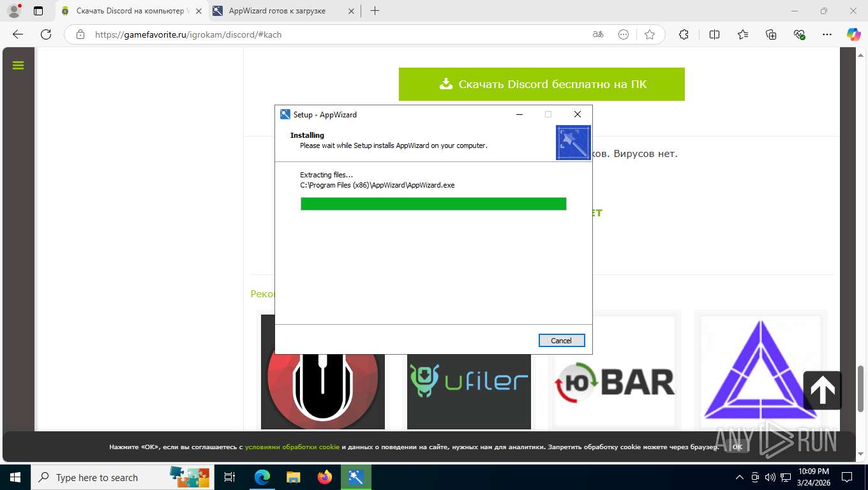Open the notification center
The image size is (868, 490).
(846, 477)
